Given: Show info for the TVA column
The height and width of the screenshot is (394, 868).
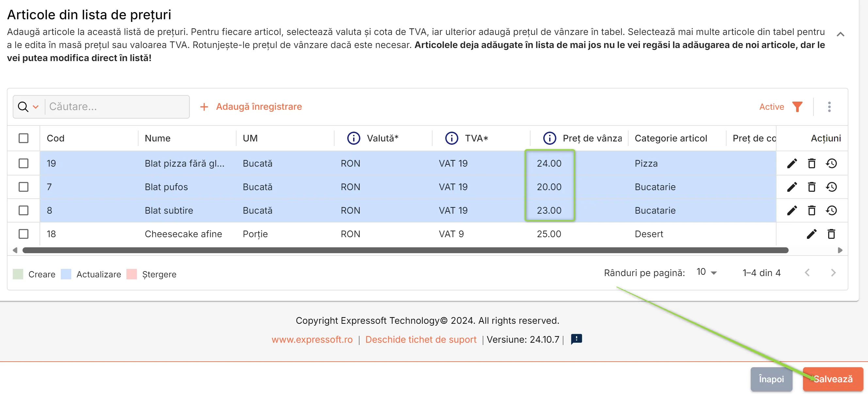Looking at the screenshot, I should (x=451, y=138).
